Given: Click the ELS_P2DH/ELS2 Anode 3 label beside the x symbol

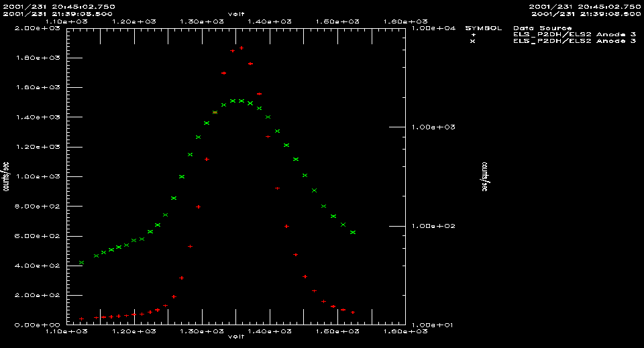Looking at the screenshot, I should point(575,41).
